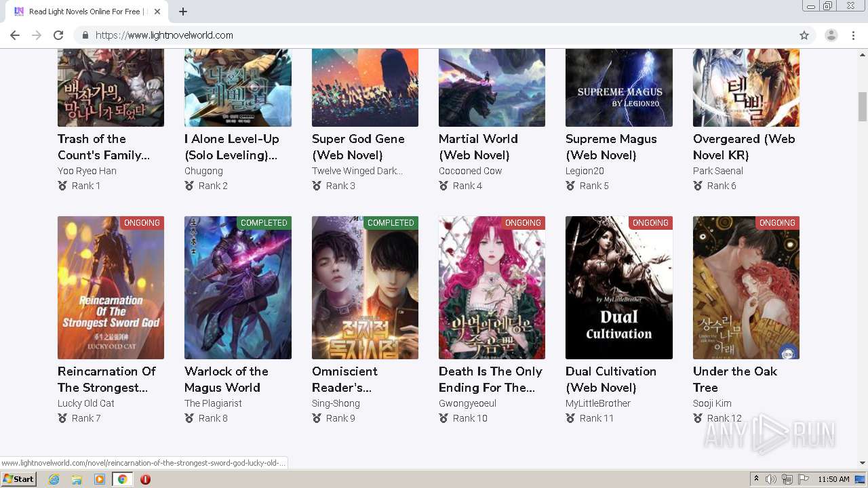Open Death Is The Only Ending title
Screen dimensions: 868x488
pyautogui.click(x=490, y=380)
